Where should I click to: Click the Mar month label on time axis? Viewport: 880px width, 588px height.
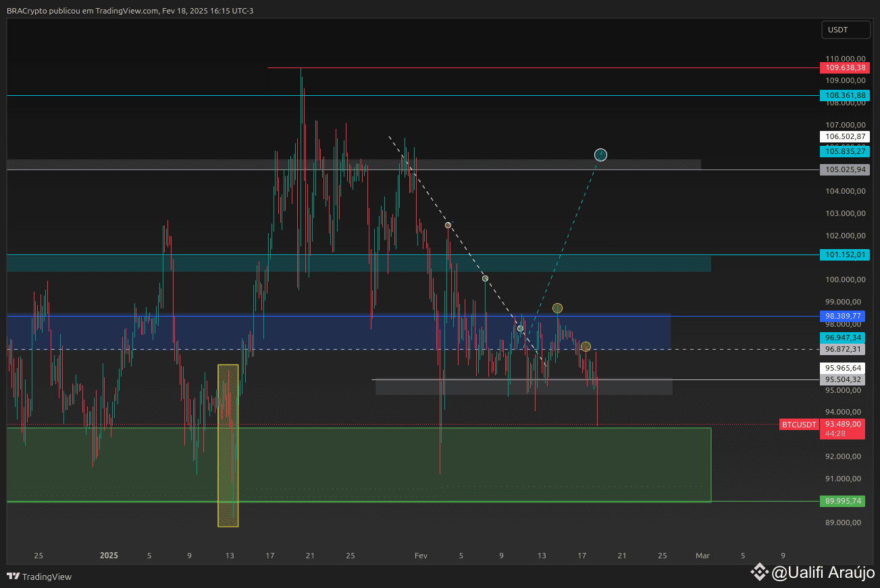702,556
